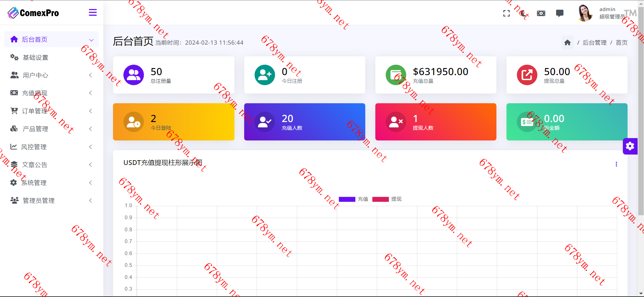Toggle sidebar with the hamburger menu icon

(x=93, y=13)
